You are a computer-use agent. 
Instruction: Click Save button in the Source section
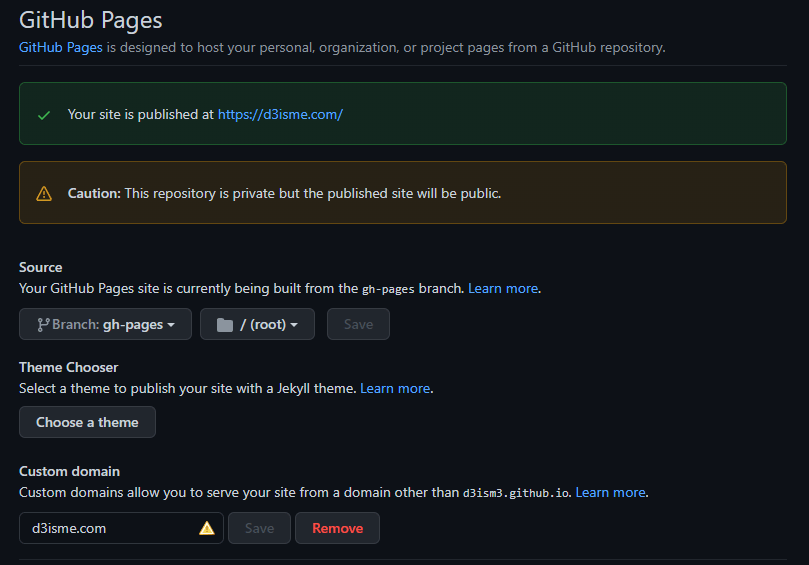click(358, 324)
